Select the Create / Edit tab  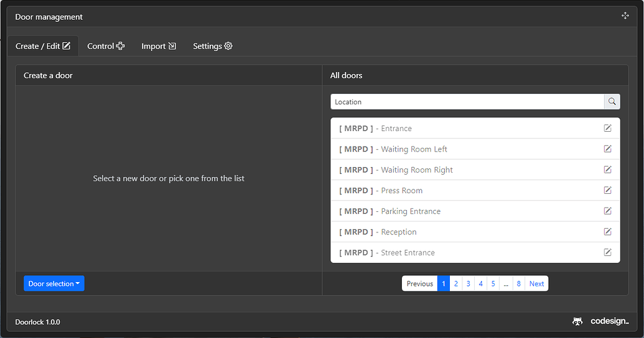coord(43,46)
